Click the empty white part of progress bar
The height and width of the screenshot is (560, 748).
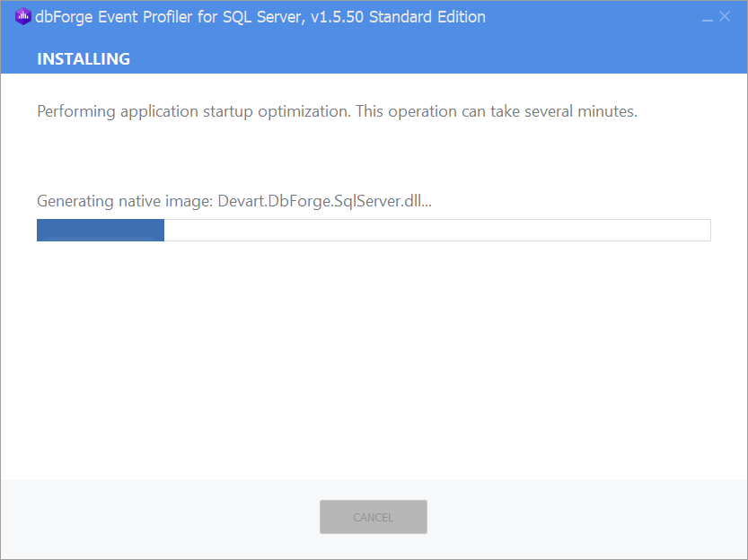click(x=437, y=231)
